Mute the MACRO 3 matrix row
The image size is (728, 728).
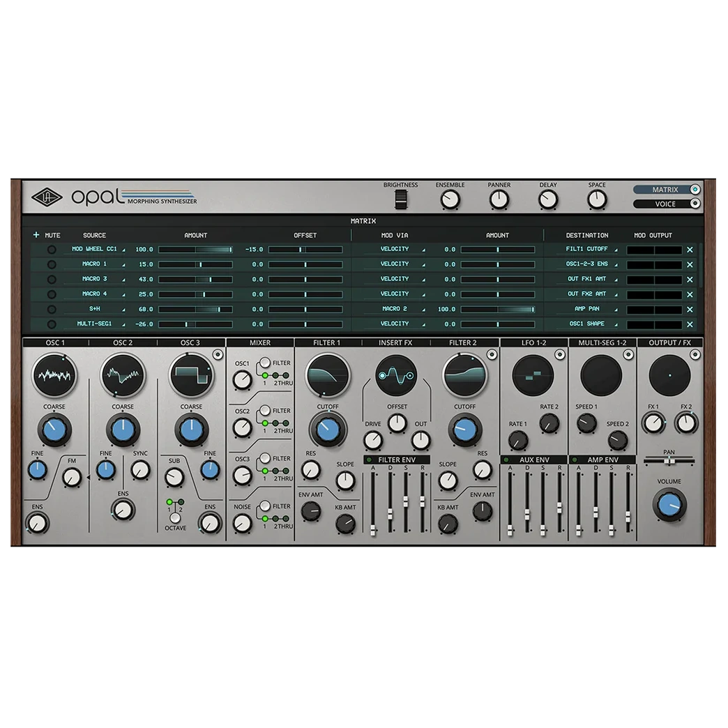tap(52, 280)
